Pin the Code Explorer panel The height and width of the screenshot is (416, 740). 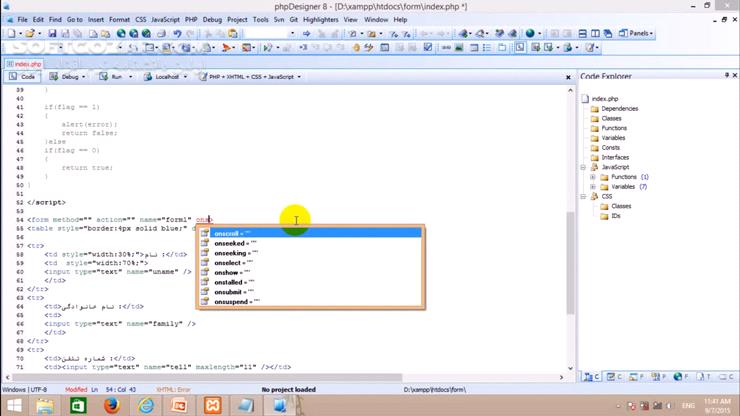pyautogui.click(x=727, y=76)
